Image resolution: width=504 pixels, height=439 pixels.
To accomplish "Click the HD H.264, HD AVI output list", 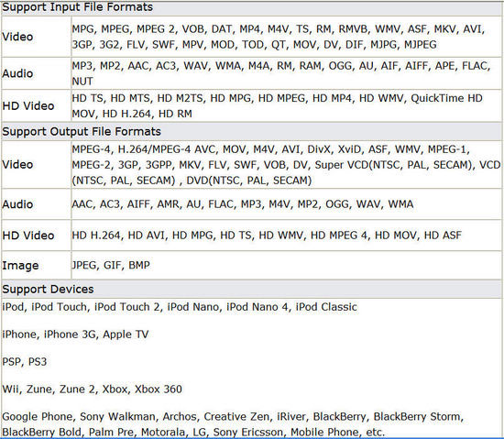I will [x=267, y=236].
